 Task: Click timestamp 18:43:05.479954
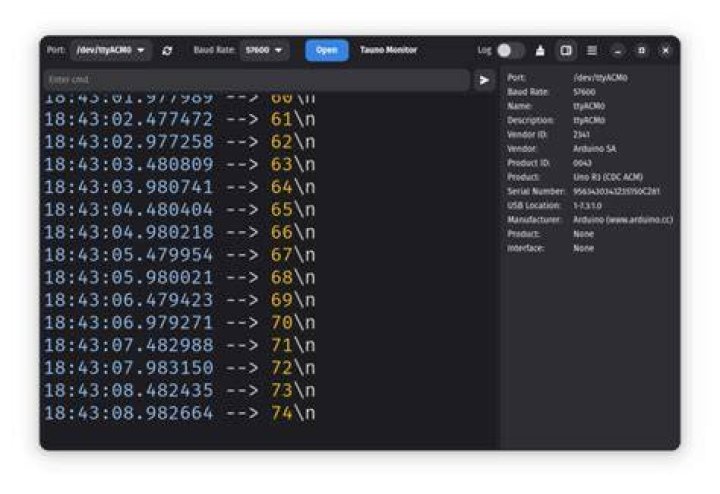[x=129, y=255]
